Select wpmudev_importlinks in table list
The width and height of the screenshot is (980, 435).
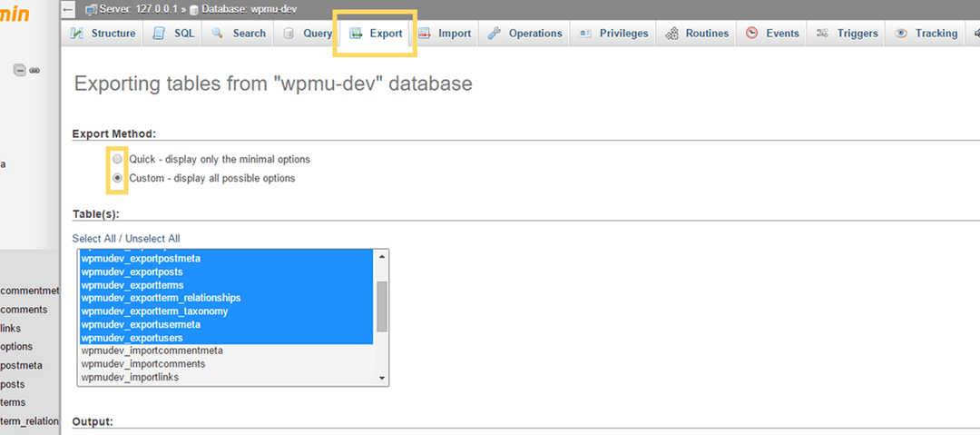(227, 378)
